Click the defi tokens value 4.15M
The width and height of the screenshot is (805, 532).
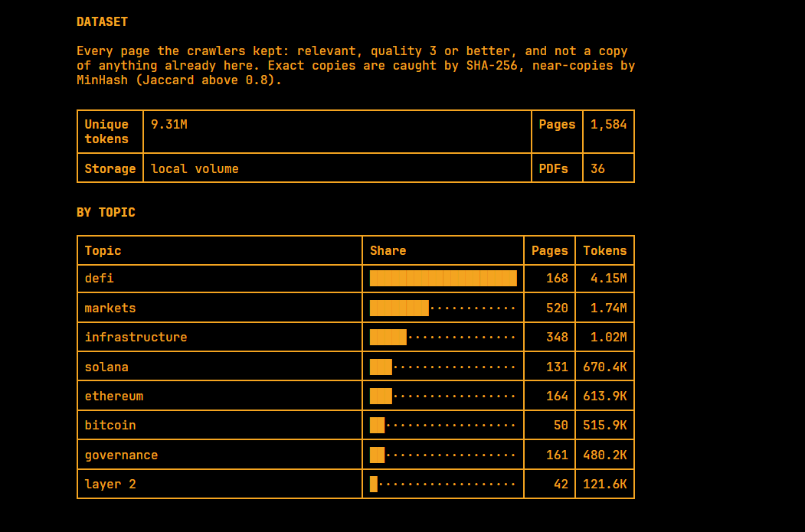pyautogui.click(x=608, y=279)
